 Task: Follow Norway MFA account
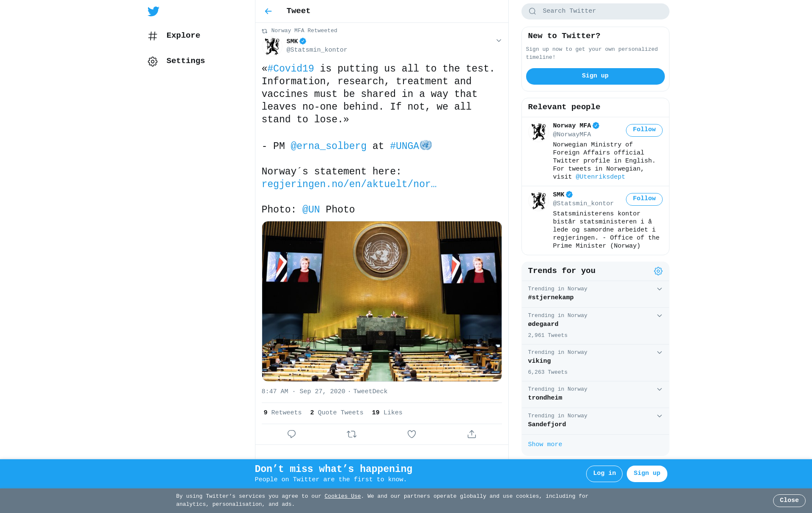click(644, 130)
